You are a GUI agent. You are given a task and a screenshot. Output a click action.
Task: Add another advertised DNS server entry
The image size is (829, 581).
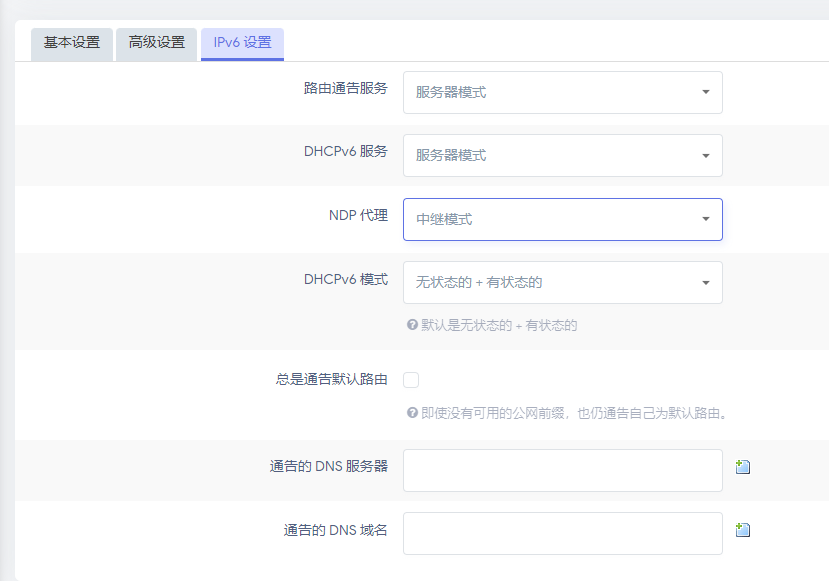click(x=742, y=467)
